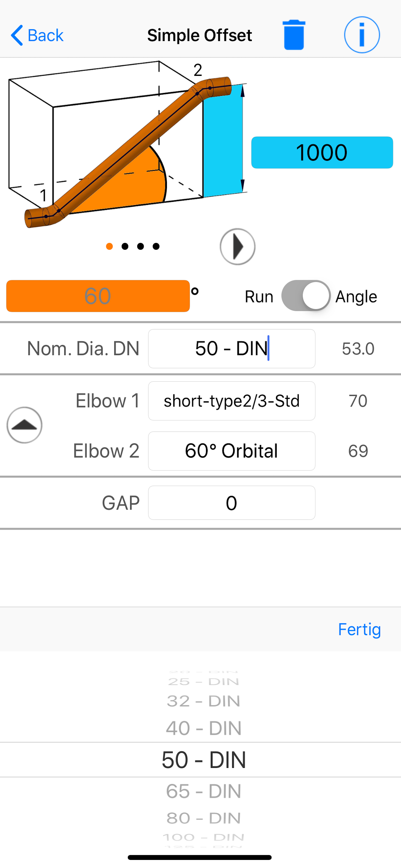The image size is (401, 868).
Task: Open the Elbow 2 type dropdown
Action: [x=231, y=451]
